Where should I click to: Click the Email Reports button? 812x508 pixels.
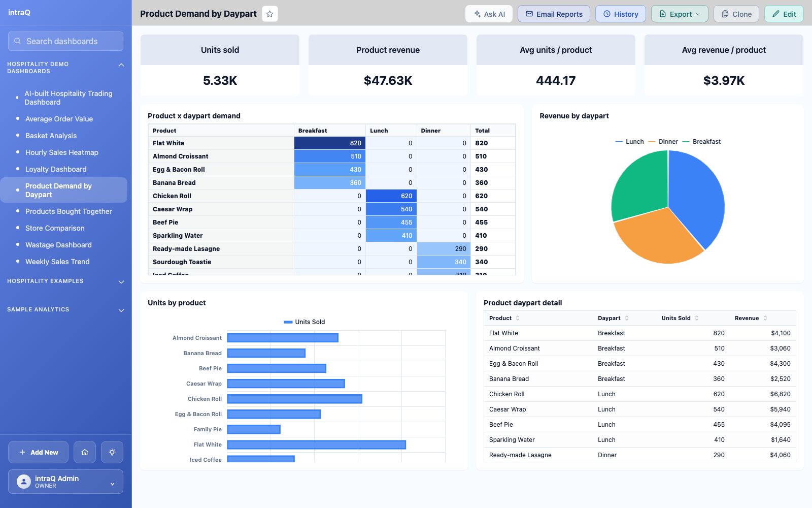pos(554,14)
